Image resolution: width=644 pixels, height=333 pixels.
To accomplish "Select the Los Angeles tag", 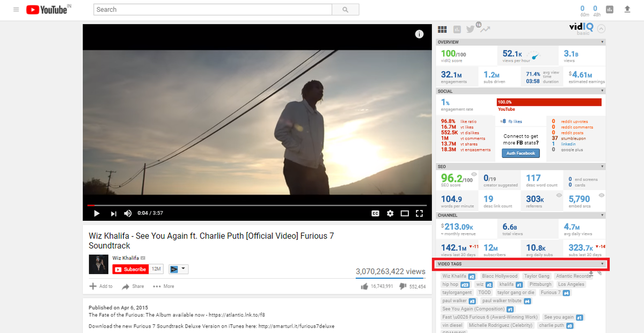I will (x=571, y=284).
